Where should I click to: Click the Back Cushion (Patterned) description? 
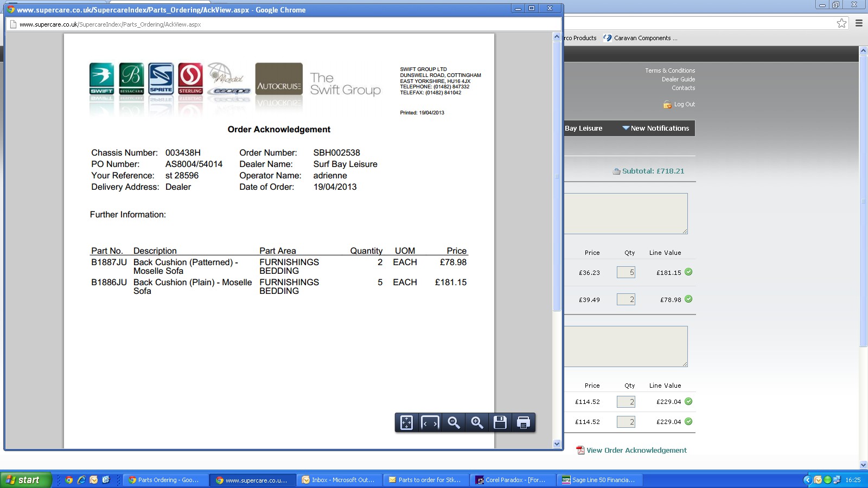(x=186, y=267)
